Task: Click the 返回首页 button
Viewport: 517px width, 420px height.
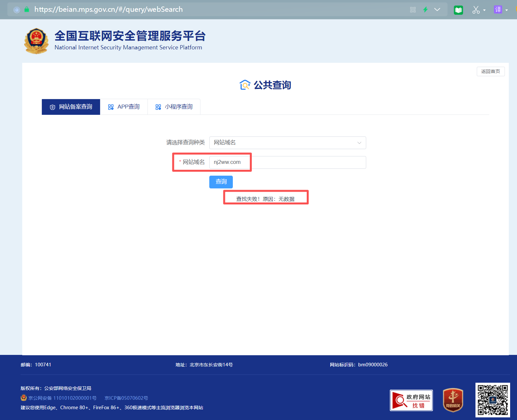Action: (x=491, y=71)
